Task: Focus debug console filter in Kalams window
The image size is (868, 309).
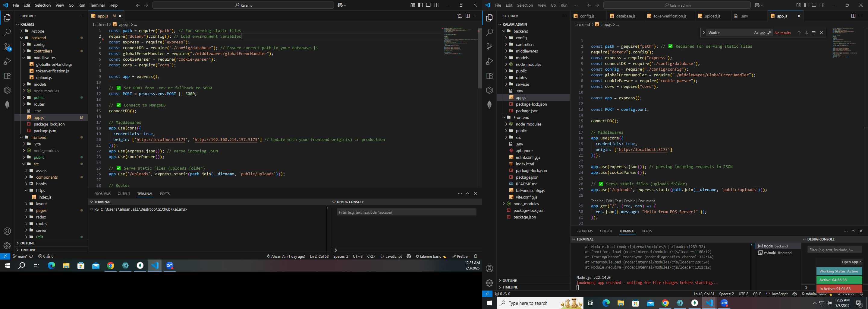Action: [406, 212]
